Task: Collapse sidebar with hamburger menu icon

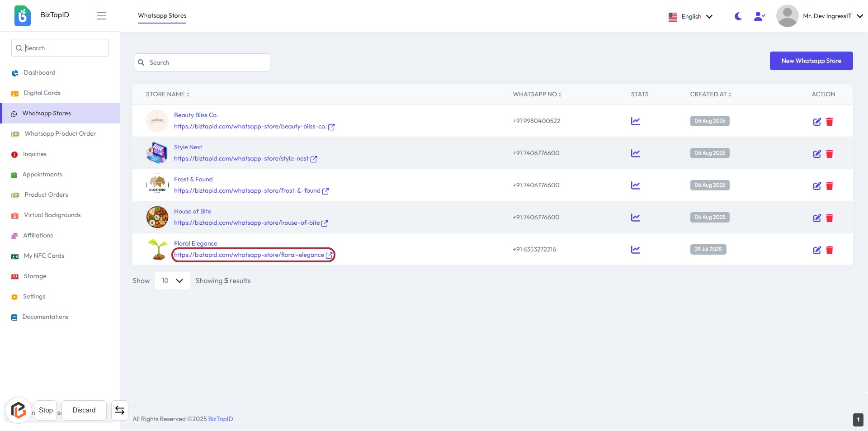Action: click(x=101, y=16)
